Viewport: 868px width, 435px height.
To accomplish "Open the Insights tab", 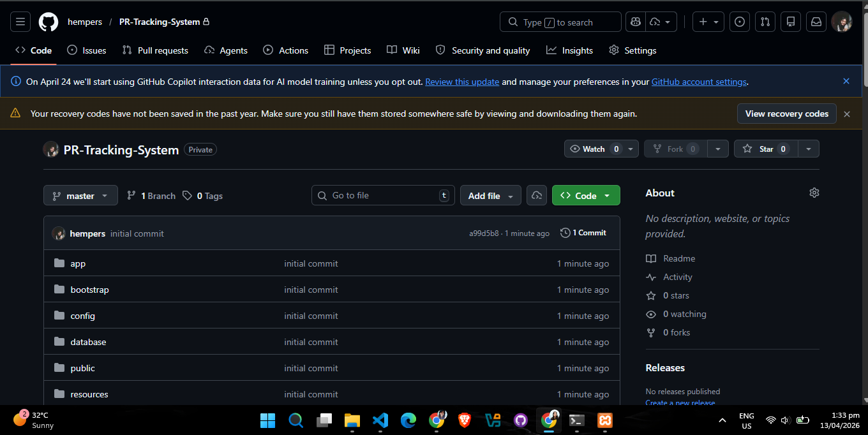I will pyautogui.click(x=569, y=50).
